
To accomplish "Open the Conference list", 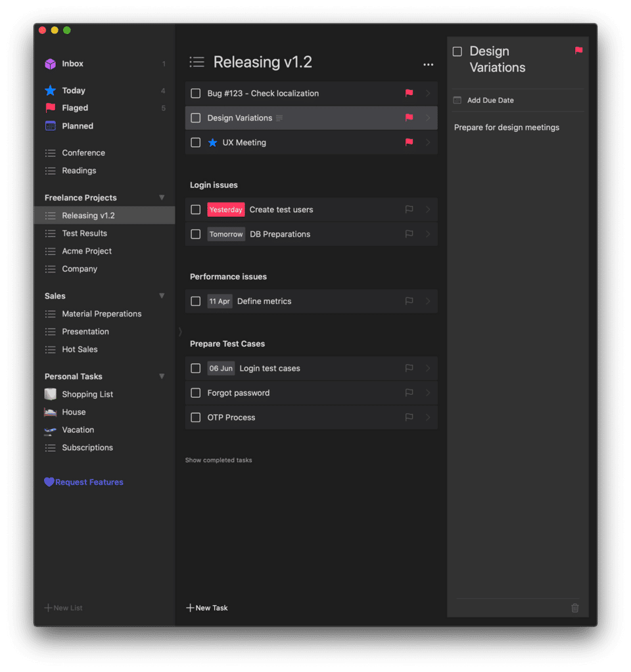I will 105,152.
